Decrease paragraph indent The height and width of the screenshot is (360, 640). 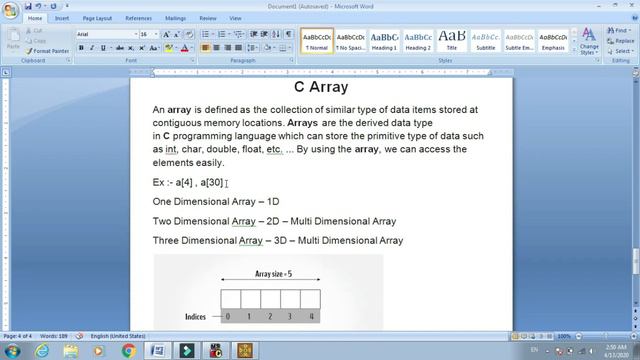[x=253, y=34]
